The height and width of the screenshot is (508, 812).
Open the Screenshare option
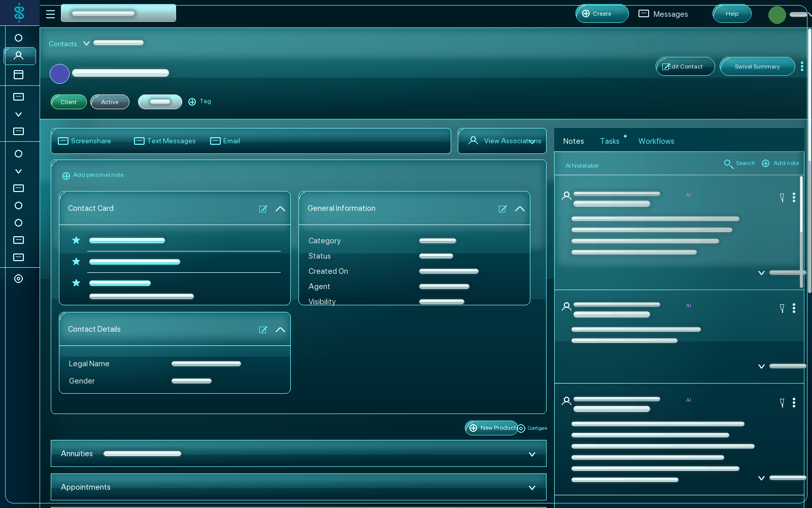coord(84,141)
